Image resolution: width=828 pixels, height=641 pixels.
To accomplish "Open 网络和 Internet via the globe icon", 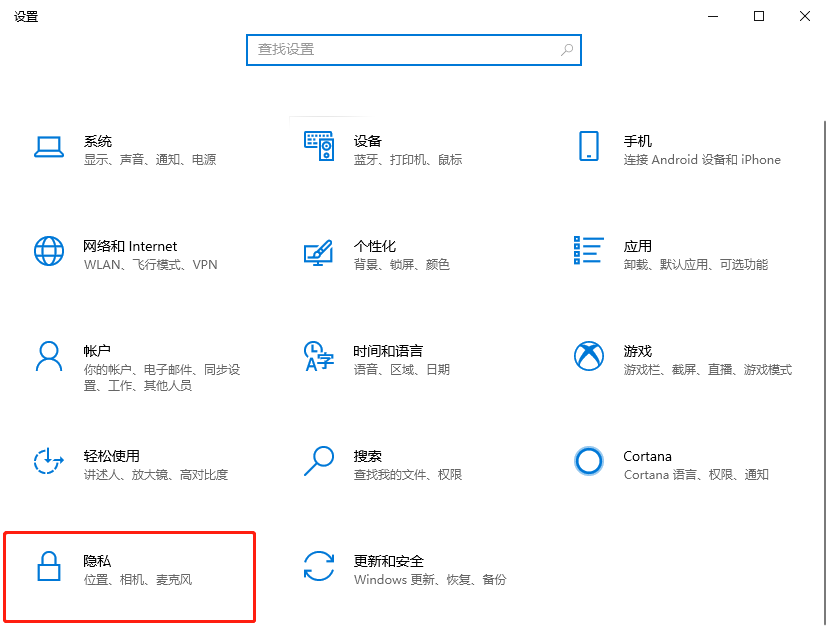I will pos(49,253).
